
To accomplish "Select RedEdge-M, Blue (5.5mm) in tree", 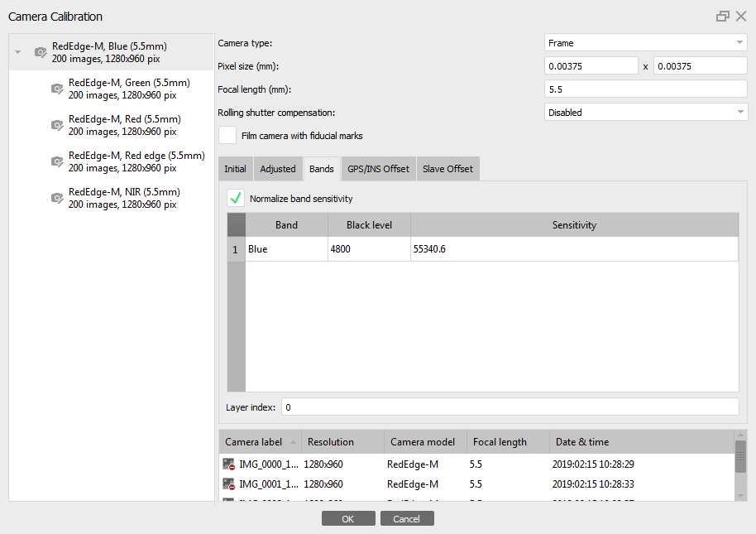I will click(111, 52).
